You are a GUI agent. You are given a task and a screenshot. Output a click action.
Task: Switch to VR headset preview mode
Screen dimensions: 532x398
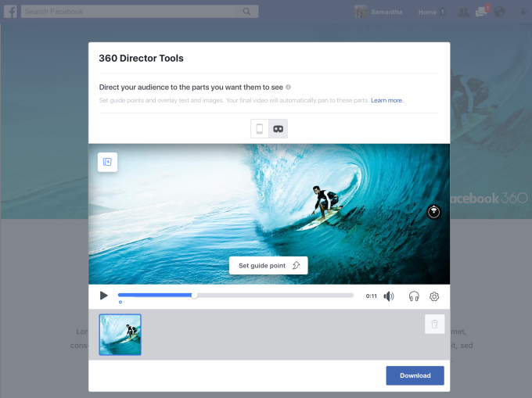[278, 129]
